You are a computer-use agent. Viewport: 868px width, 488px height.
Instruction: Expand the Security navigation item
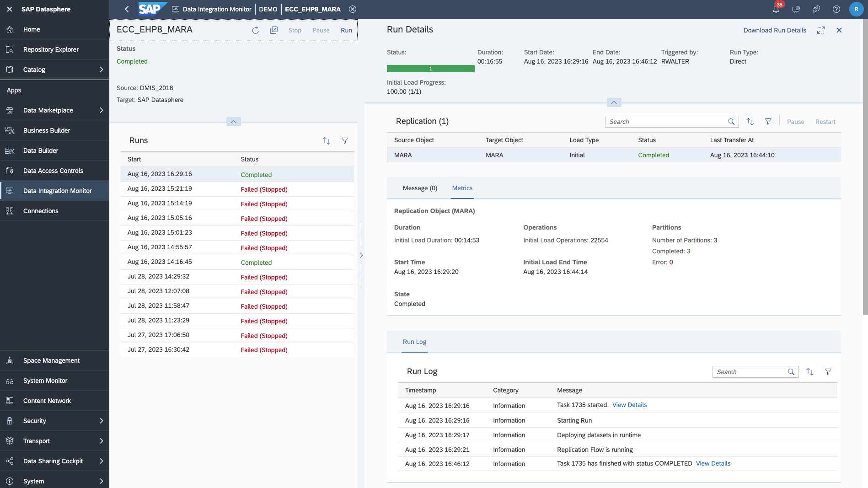tap(101, 421)
